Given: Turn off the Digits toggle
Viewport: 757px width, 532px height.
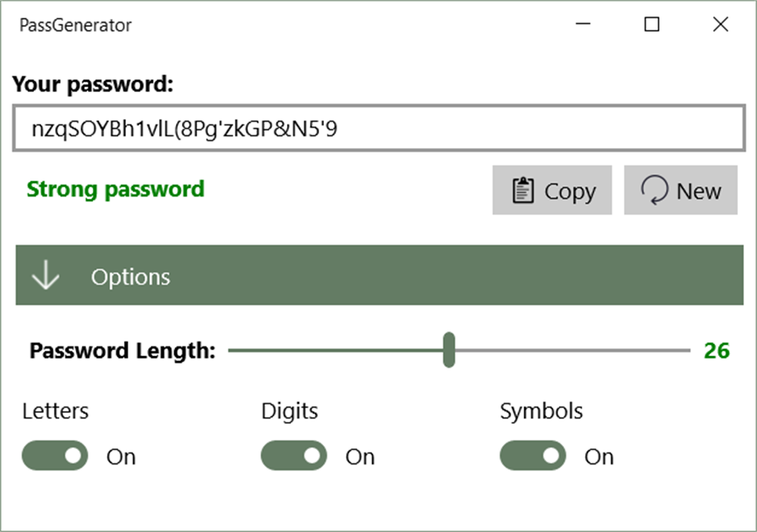Looking at the screenshot, I should 294,456.
